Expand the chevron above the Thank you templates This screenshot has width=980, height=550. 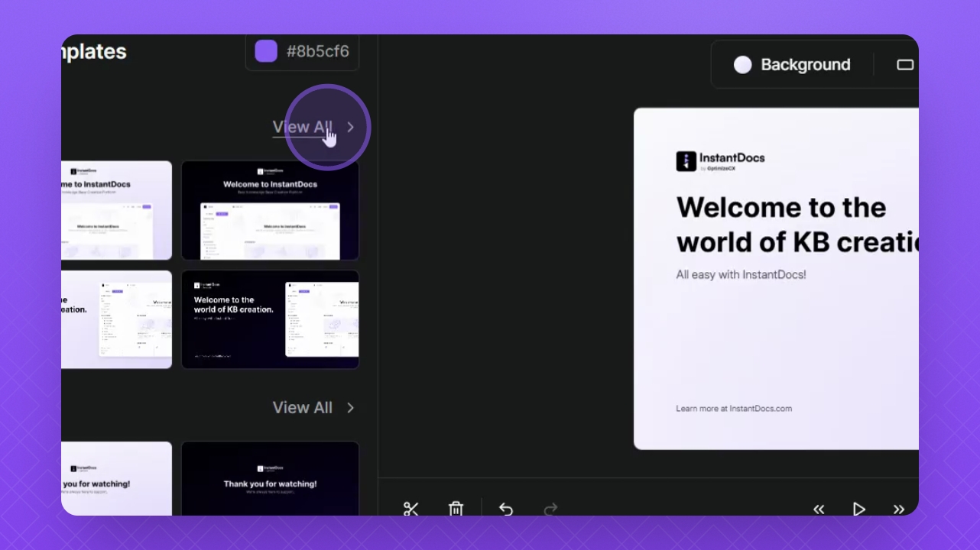point(351,408)
